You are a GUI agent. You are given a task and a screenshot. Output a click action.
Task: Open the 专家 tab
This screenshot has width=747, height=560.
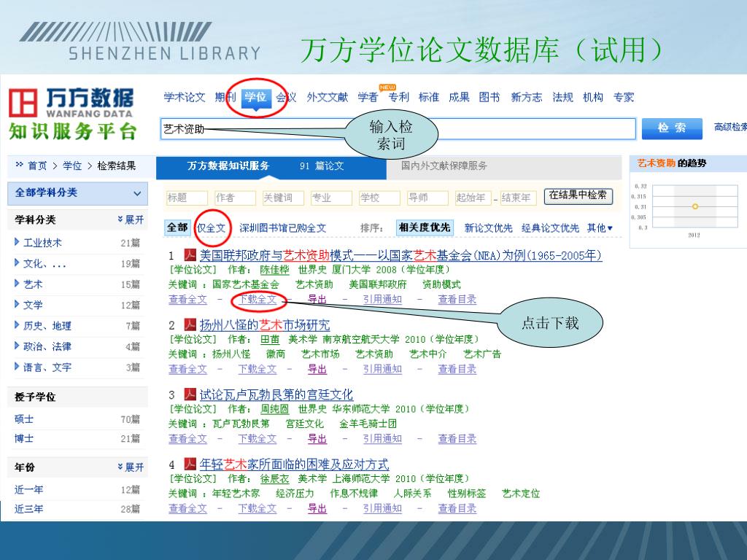[624, 97]
